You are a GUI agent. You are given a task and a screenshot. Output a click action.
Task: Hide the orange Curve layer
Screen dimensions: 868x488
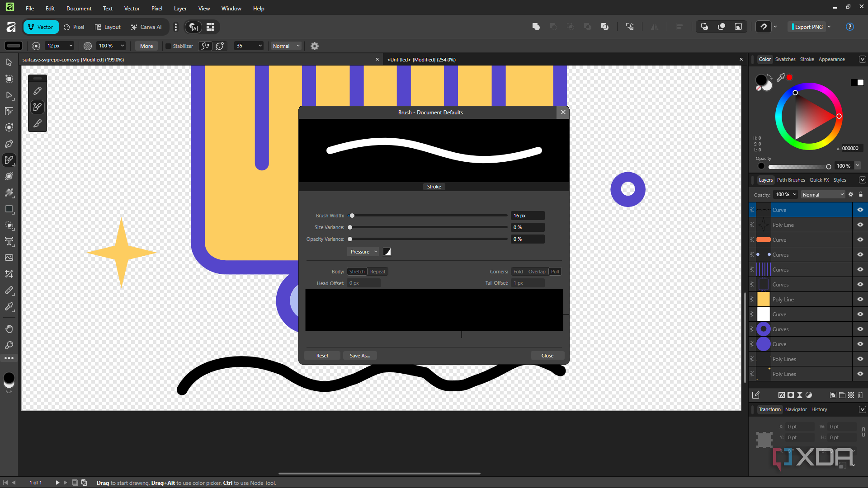[x=860, y=239]
